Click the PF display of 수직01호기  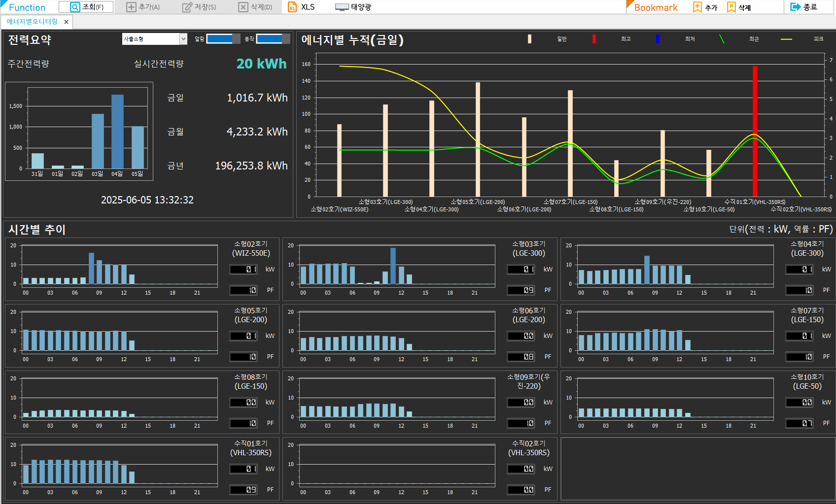click(244, 490)
